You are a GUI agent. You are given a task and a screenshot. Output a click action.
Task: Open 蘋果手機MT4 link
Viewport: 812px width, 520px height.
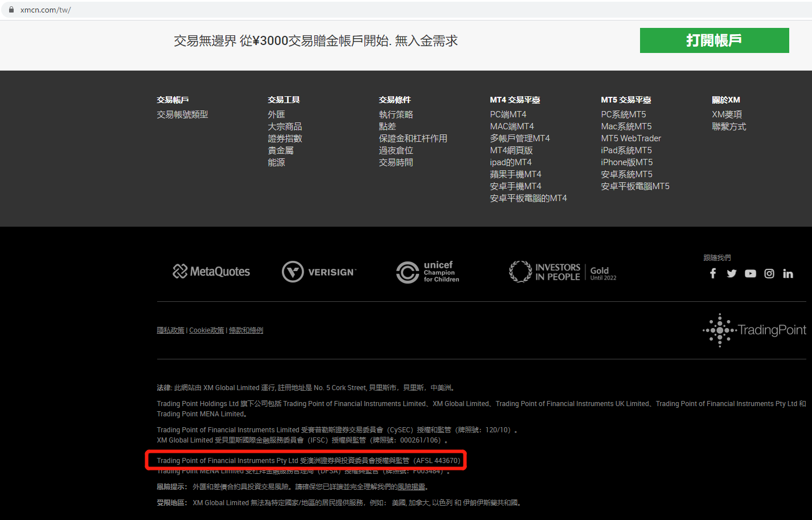click(515, 174)
